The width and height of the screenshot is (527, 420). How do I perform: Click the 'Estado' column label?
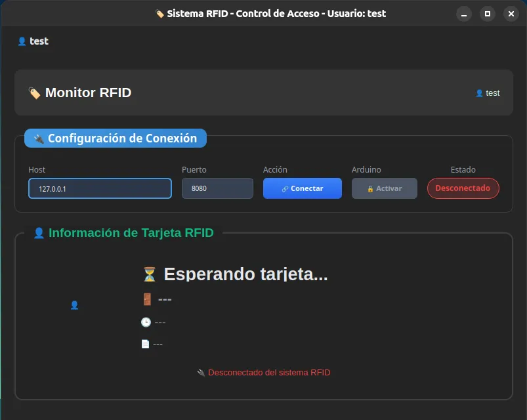463,170
